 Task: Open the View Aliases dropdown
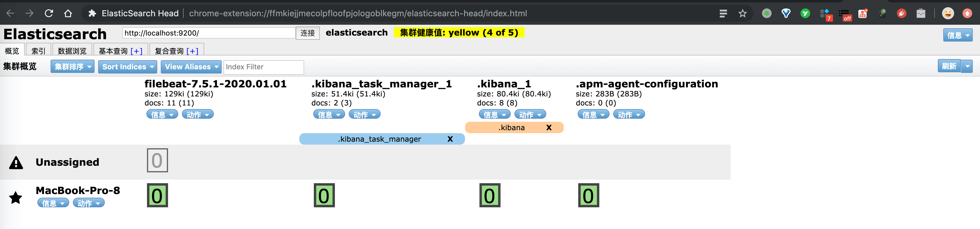(191, 67)
